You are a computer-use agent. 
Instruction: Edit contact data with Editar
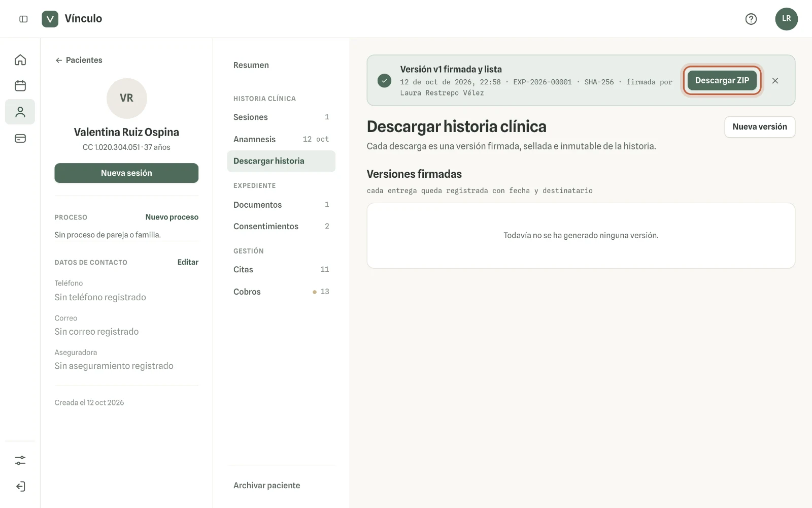pos(188,262)
